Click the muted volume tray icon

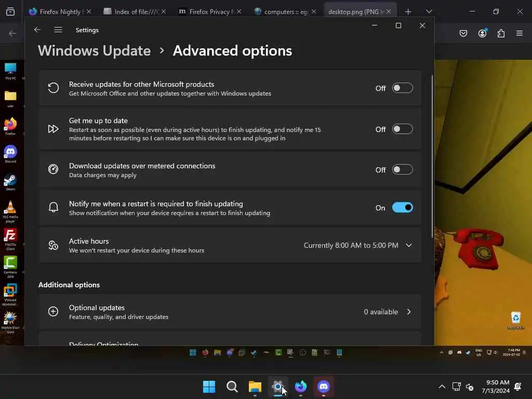470,387
